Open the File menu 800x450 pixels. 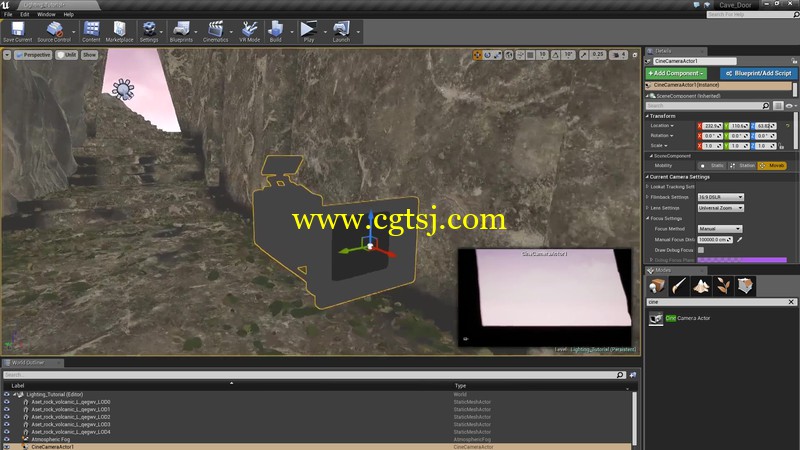(x=8, y=14)
